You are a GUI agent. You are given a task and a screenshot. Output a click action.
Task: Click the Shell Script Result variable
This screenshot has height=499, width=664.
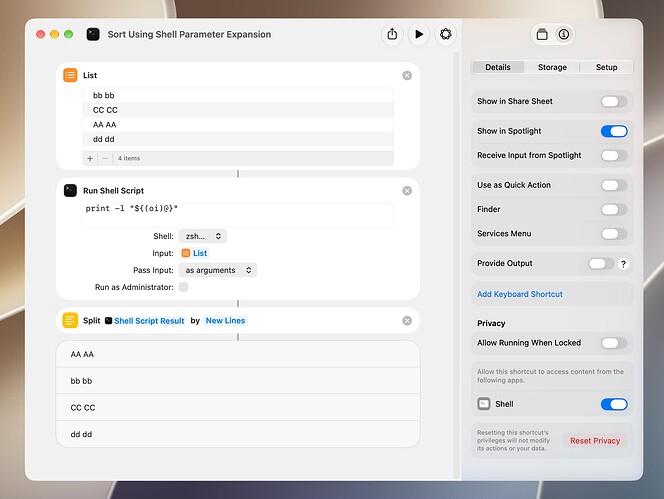pos(144,321)
